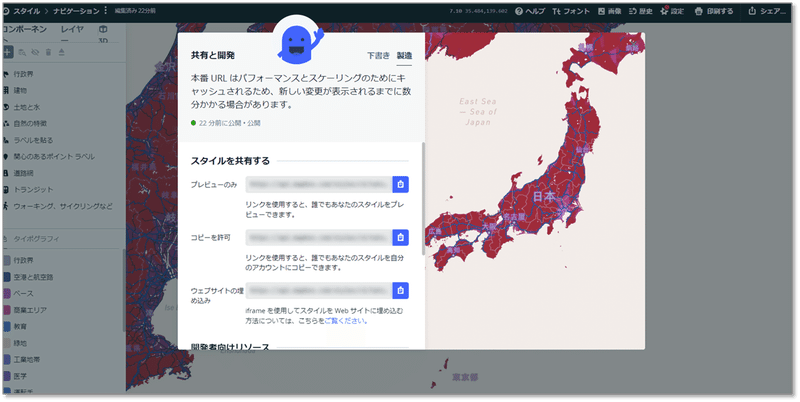Click the 印刷する print button
This screenshot has width=800, height=402.
pyautogui.click(x=714, y=11)
